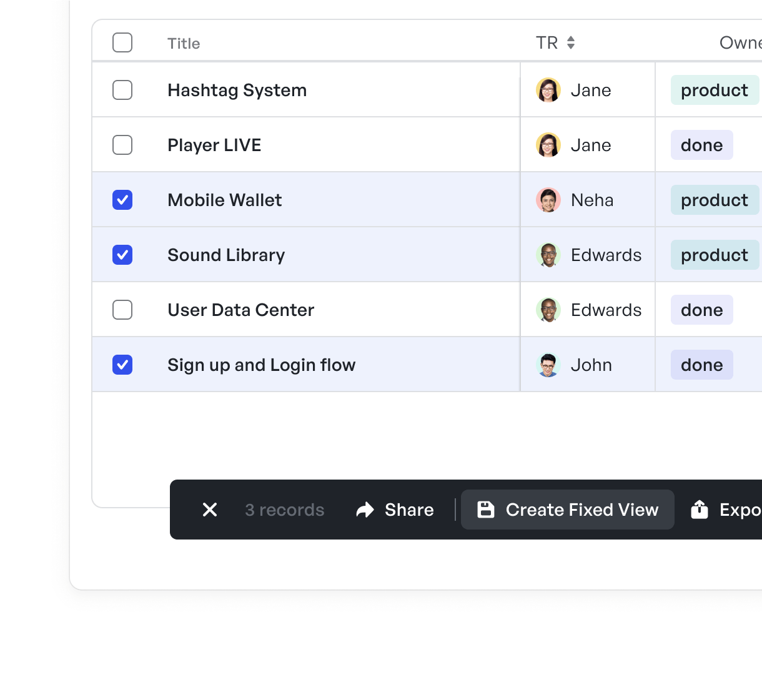Click the Export upload icon
The width and height of the screenshot is (762, 700).
pos(700,510)
